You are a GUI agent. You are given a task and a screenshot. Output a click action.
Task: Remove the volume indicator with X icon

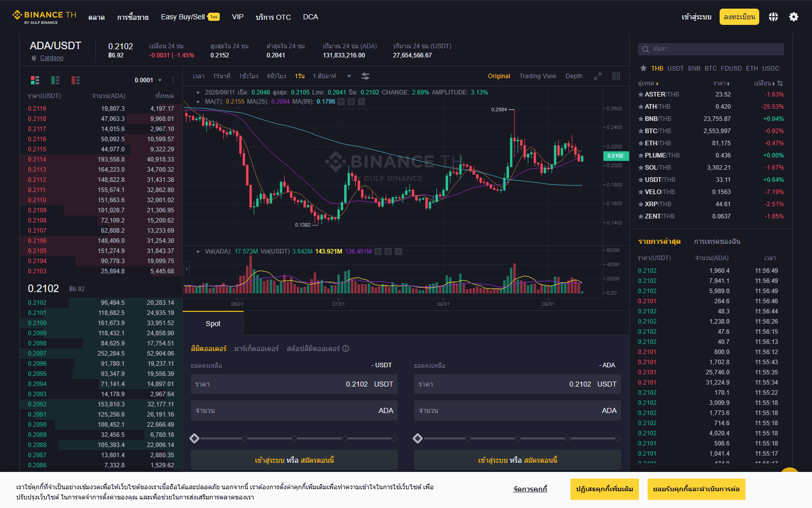click(398, 251)
